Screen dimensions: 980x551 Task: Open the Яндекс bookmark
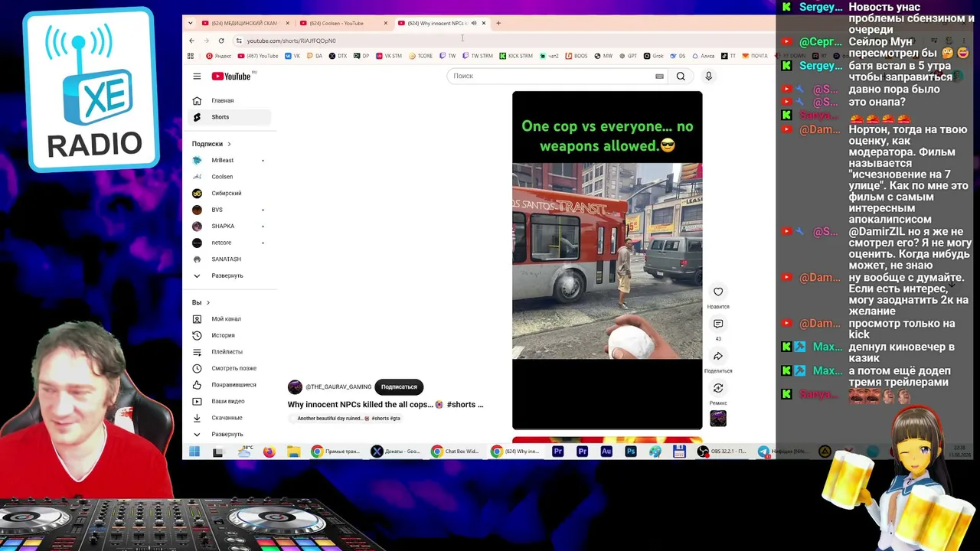(218, 56)
